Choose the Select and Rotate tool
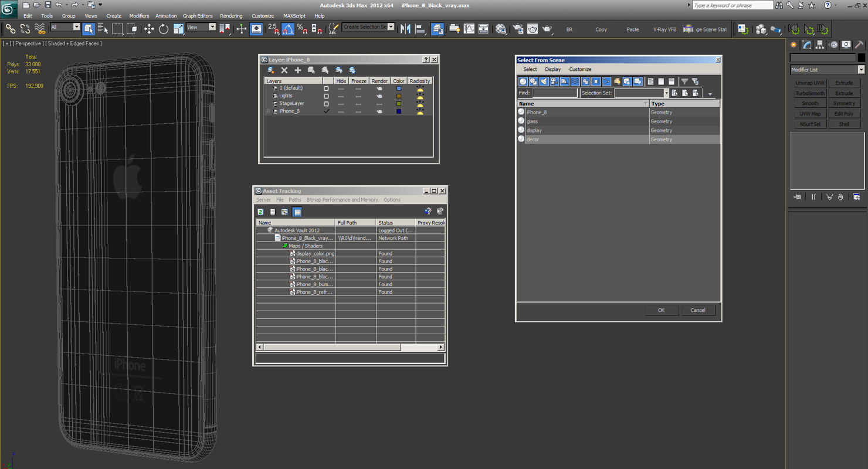The height and width of the screenshot is (469, 868). pos(164,29)
